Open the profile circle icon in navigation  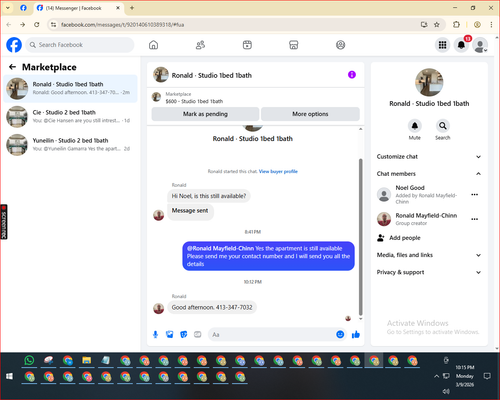click(340, 45)
